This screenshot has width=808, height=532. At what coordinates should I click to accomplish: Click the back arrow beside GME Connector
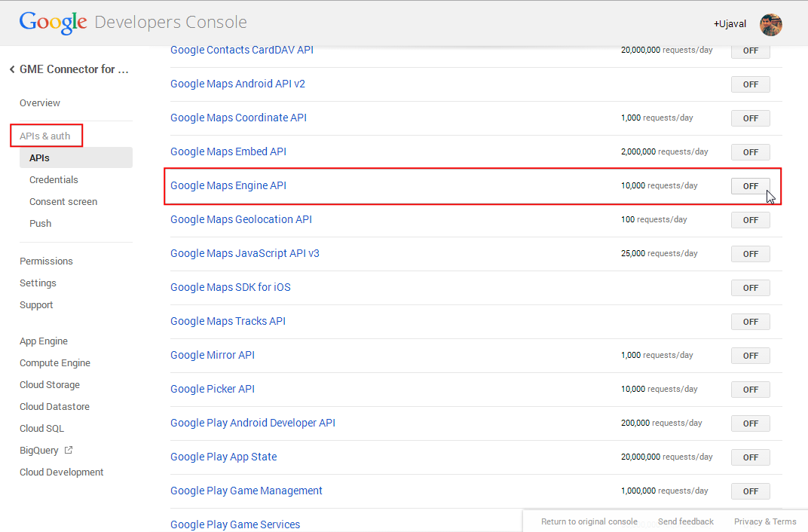[12, 69]
